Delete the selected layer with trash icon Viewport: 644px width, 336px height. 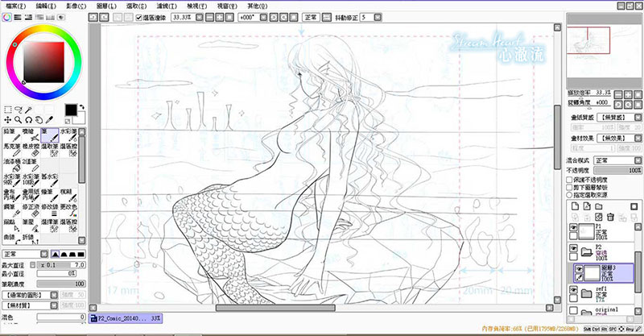pyautogui.click(x=611, y=217)
